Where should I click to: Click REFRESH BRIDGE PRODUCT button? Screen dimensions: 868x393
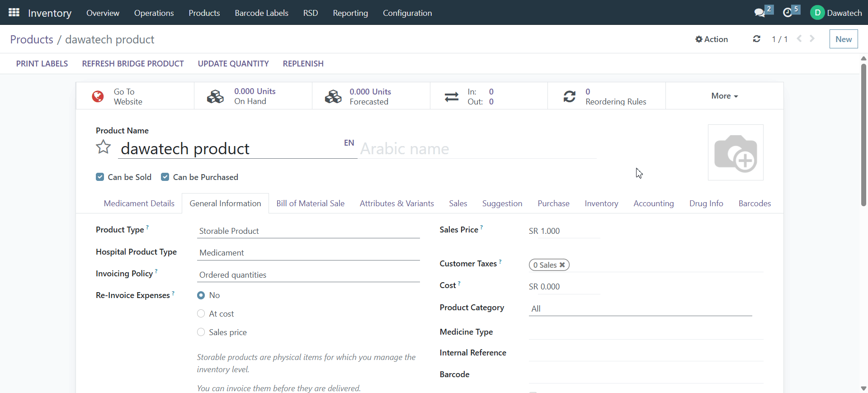tap(133, 64)
